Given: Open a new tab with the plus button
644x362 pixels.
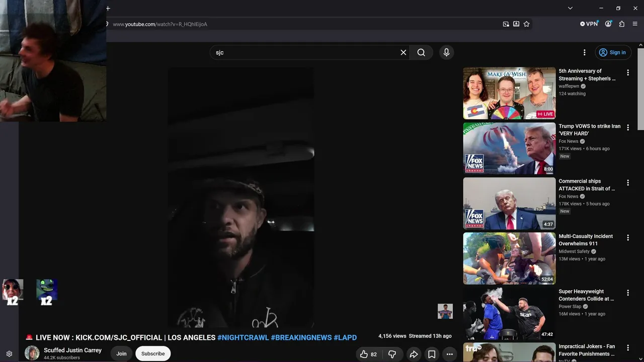Looking at the screenshot, I should 108,8.
